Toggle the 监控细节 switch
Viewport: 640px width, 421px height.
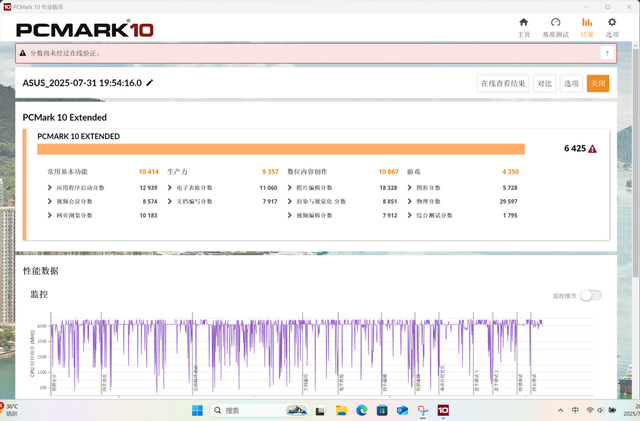click(591, 296)
